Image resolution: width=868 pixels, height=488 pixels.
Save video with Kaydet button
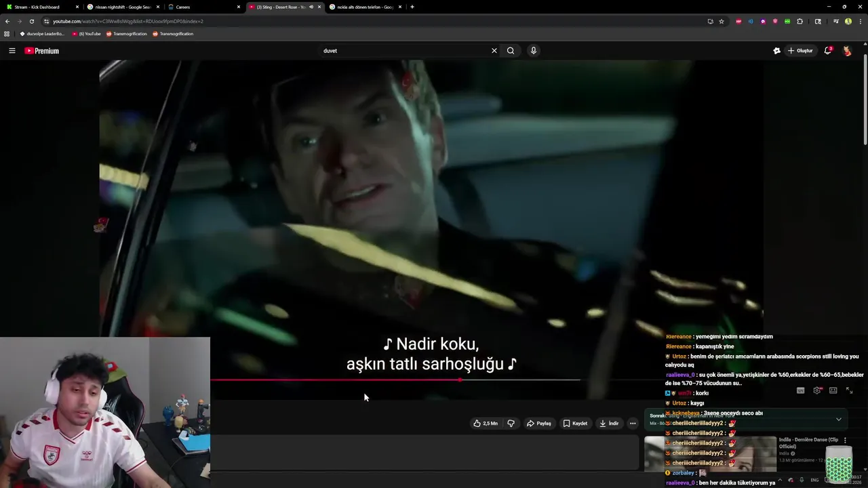point(575,424)
